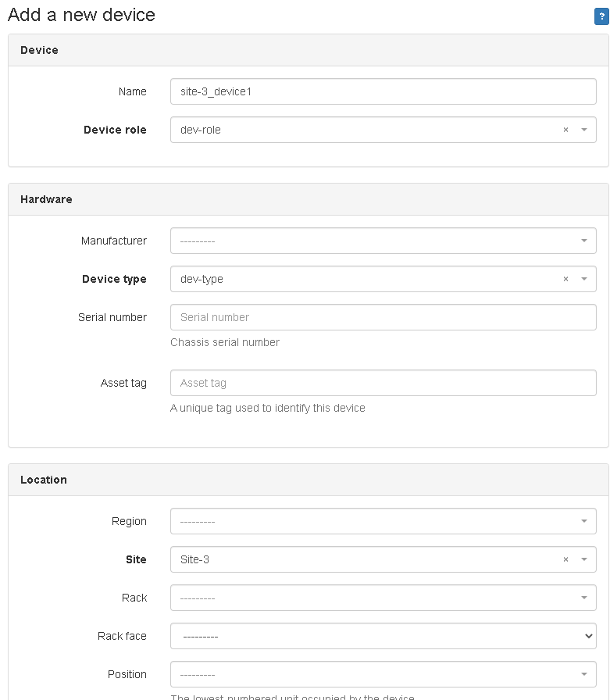Open the help icon for this form

pos(601,17)
